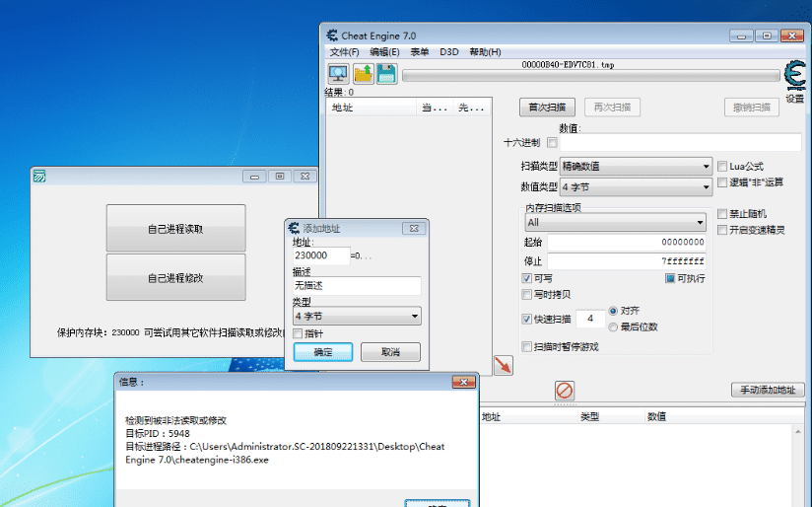Open Cheat Engine settings logo icon

795,76
